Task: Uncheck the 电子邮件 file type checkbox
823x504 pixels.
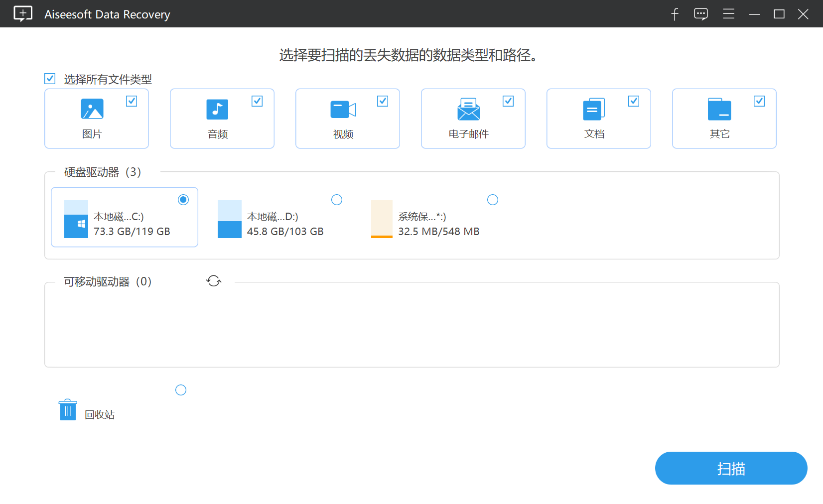Action: point(508,101)
